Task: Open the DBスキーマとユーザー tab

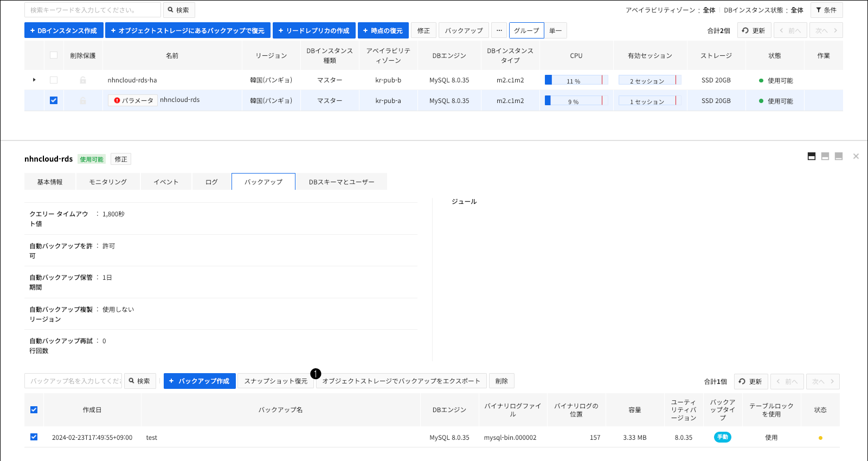Action: pyautogui.click(x=342, y=182)
